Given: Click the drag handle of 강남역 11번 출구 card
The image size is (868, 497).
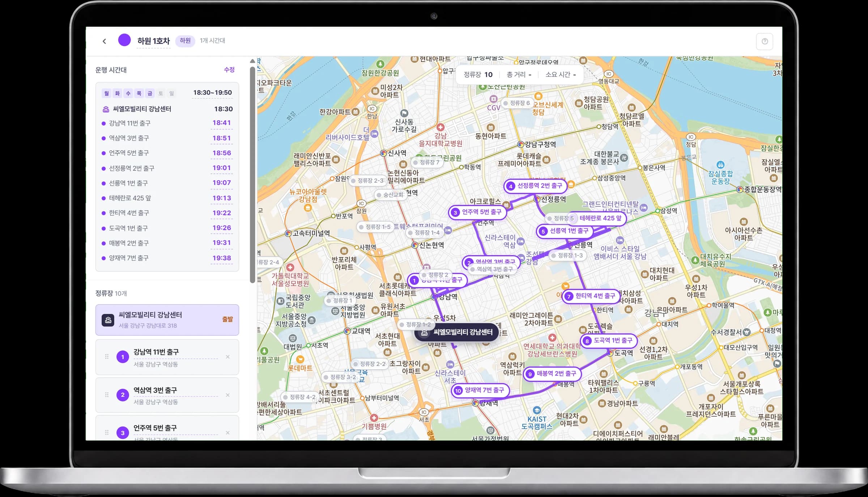Looking at the screenshot, I should (107, 357).
